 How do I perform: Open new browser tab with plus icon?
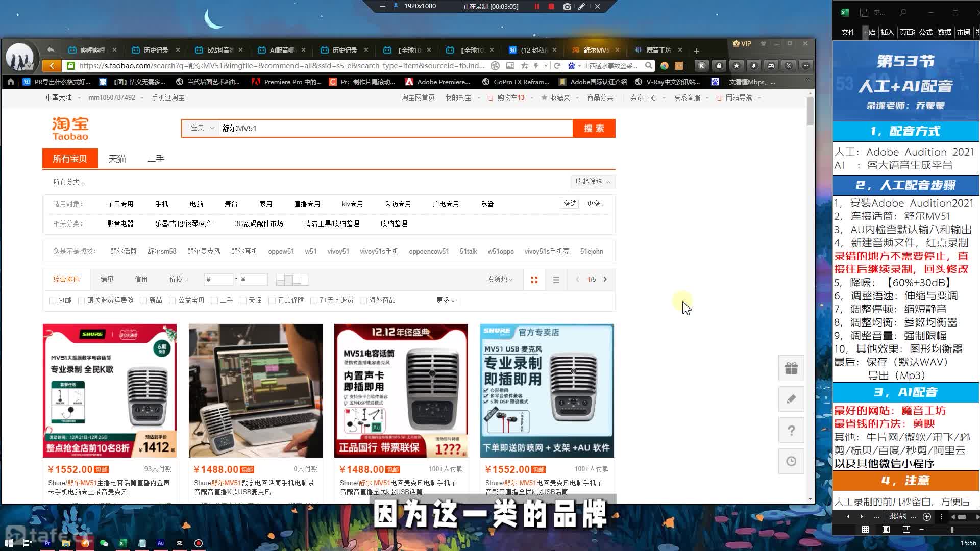tap(697, 51)
